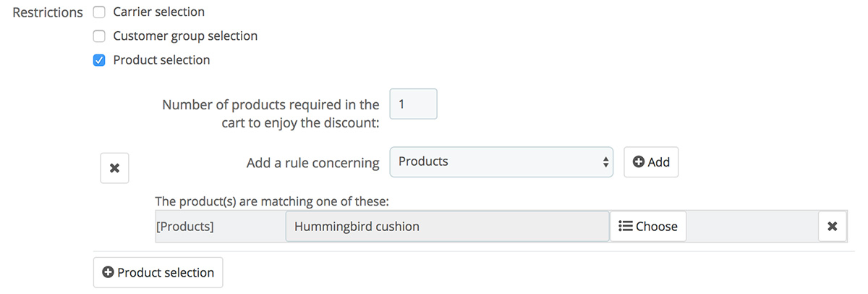Focus the number of products required field
Screen dimensions: 868x294
coord(414,104)
